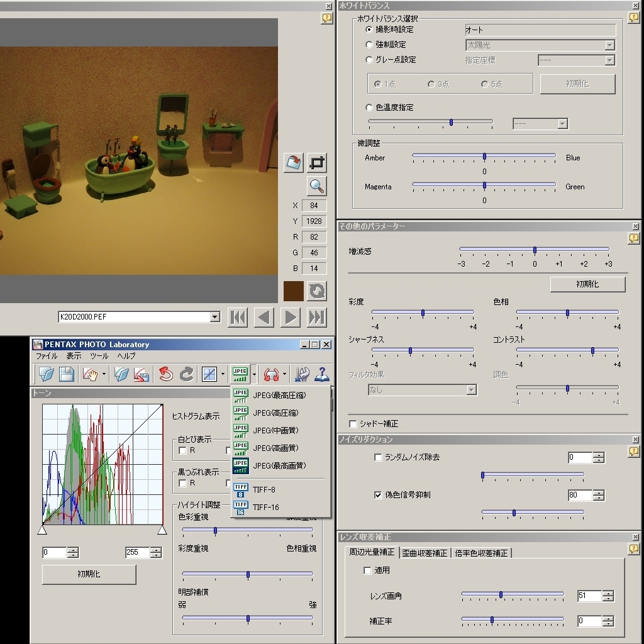
Task: Open the K20D2000.PEF file dropdown
Action: point(215,318)
